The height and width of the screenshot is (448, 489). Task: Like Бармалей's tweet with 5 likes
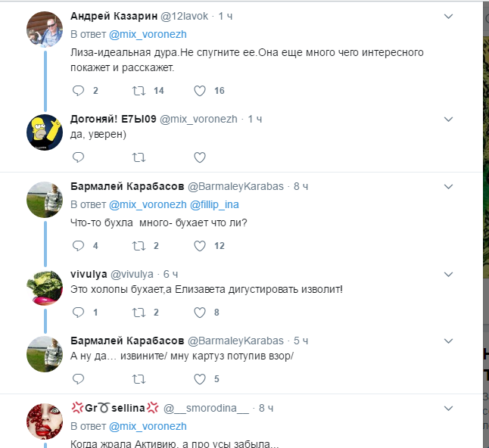[200, 378]
